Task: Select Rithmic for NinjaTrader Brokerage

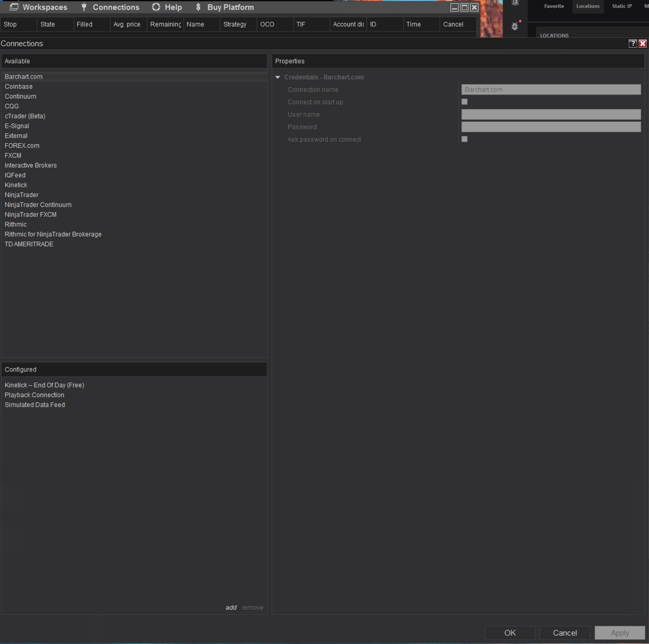Action: tap(134, 234)
